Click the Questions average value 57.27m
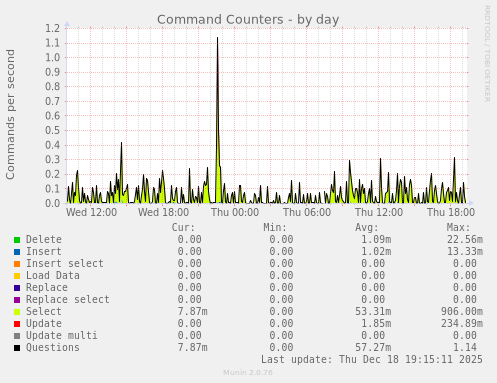 click(x=373, y=347)
